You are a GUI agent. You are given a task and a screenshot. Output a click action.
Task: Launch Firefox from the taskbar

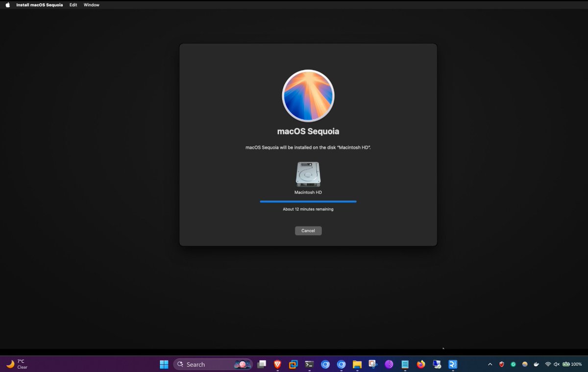[421, 364]
